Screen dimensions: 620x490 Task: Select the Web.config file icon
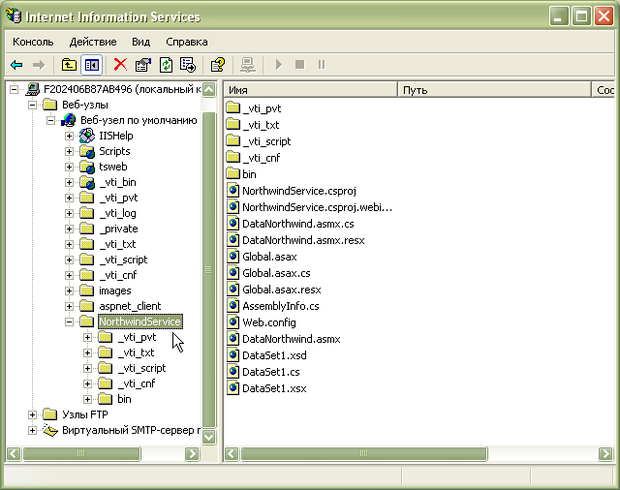tap(233, 322)
